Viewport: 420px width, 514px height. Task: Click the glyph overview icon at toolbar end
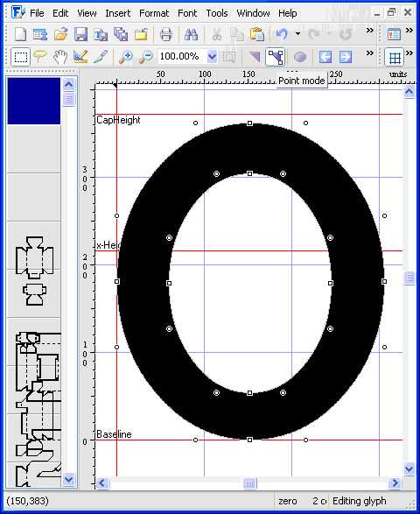[x=394, y=34]
